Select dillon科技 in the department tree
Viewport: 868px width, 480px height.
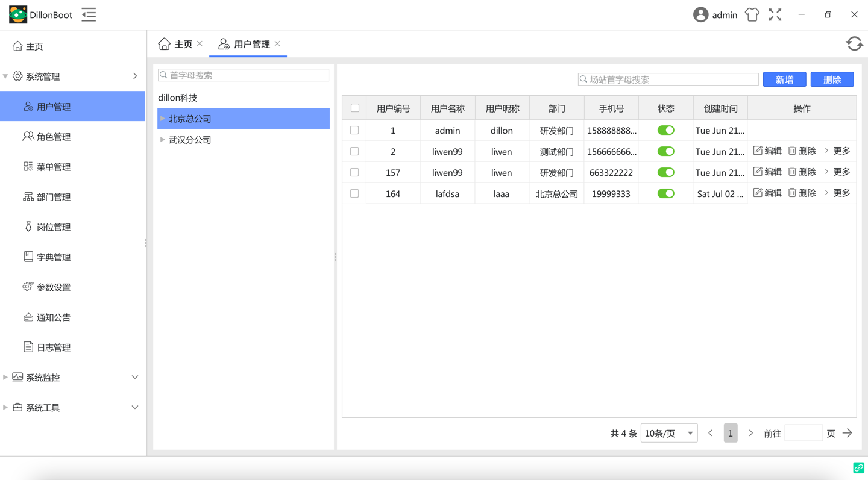178,98
